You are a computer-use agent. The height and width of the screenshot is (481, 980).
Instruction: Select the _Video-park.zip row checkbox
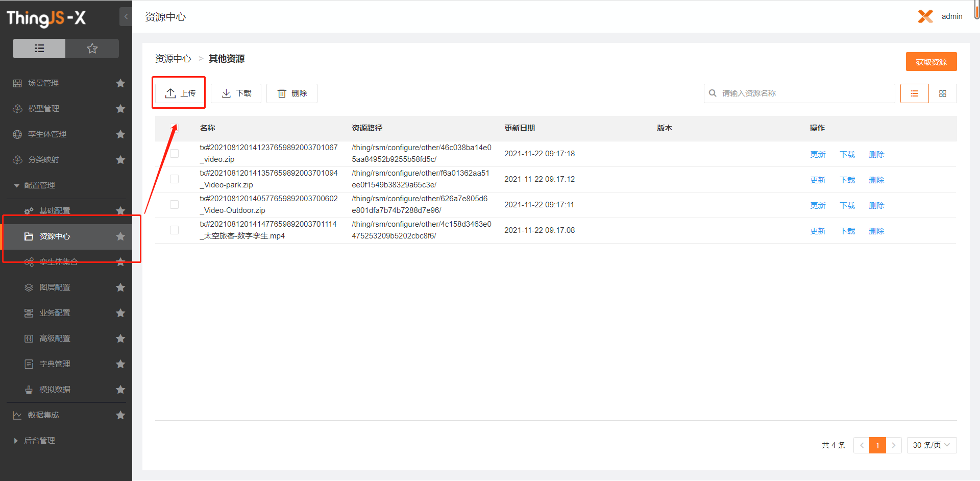pos(175,179)
